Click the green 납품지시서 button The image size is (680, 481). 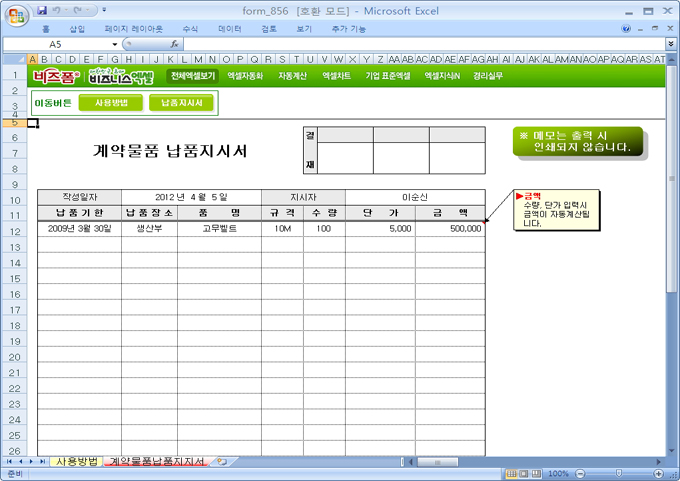181,102
